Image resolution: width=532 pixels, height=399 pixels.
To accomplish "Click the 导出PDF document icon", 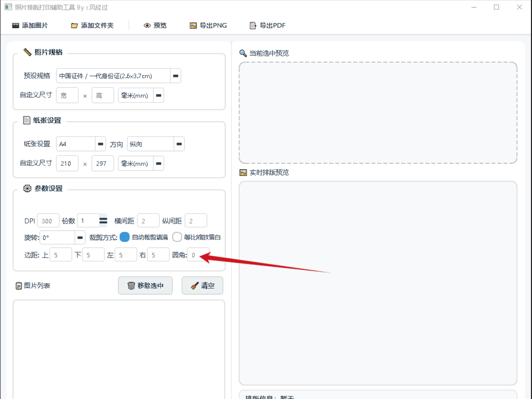I will [x=253, y=26].
